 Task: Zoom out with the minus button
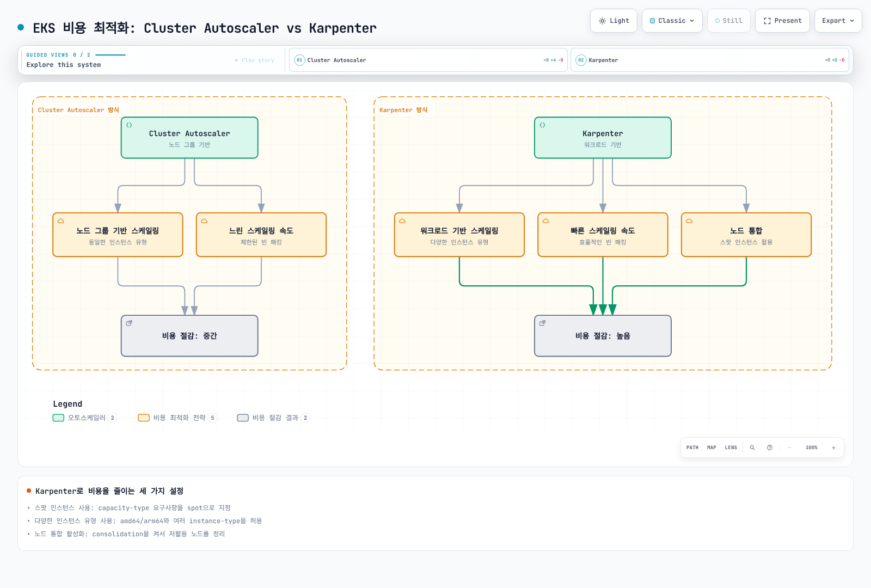[789, 448]
